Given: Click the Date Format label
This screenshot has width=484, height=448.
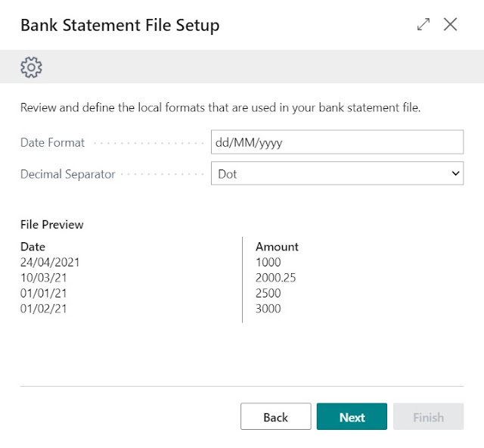Looking at the screenshot, I should tap(52, 142).
